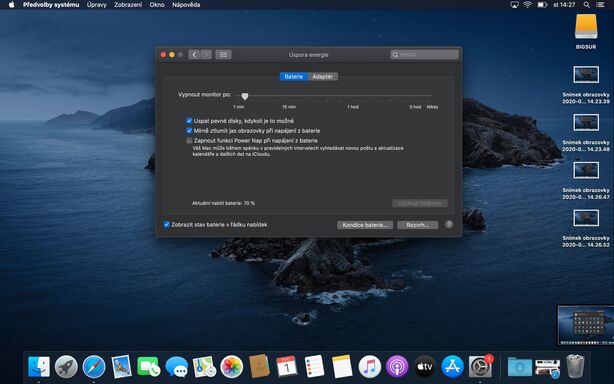Click the 'Výchozí hodnoty' button
The width and height of the screenshot is (614, 384).
pos(420,203)
